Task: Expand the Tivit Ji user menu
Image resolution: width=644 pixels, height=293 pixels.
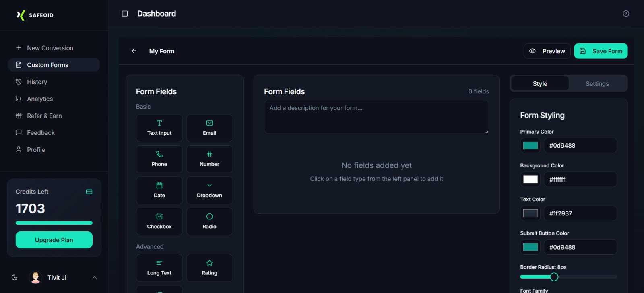Action: coord(94,277)
